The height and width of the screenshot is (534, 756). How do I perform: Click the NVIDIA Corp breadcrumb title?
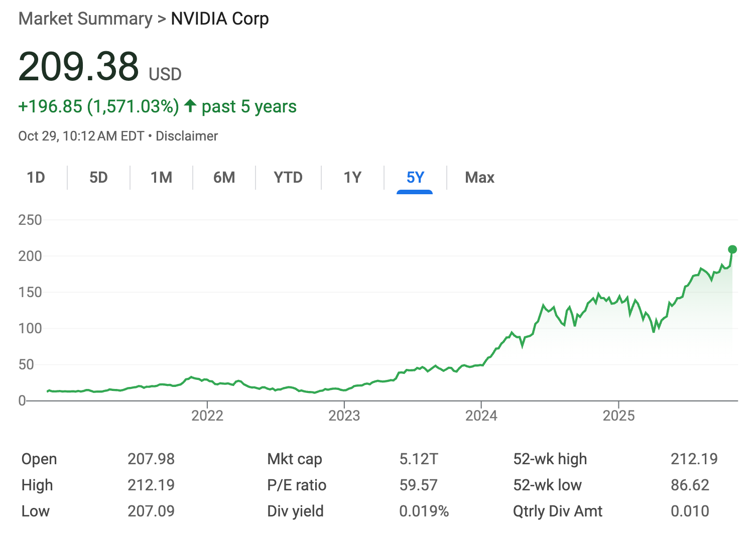pos(219,19)
